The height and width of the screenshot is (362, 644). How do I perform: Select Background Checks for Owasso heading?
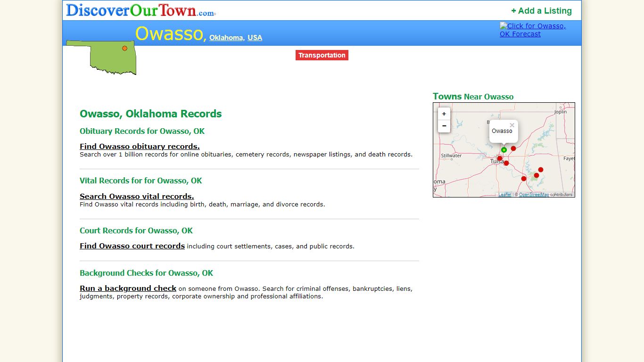tap(146, 273)
